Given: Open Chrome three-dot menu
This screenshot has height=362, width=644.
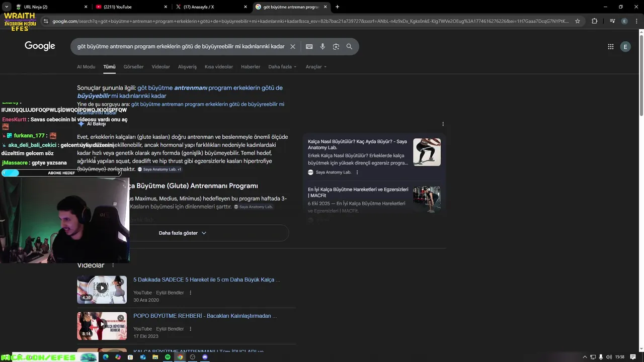Looking at the screenshot, I should (636, 21).
